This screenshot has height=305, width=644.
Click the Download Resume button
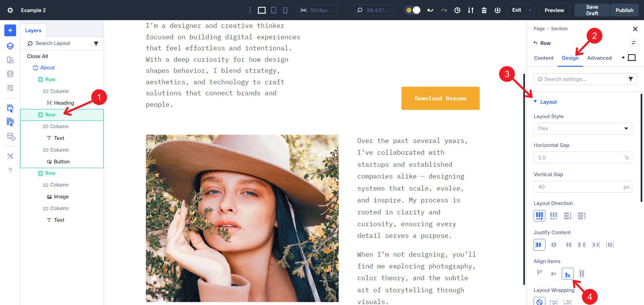[x=440, y=98]
